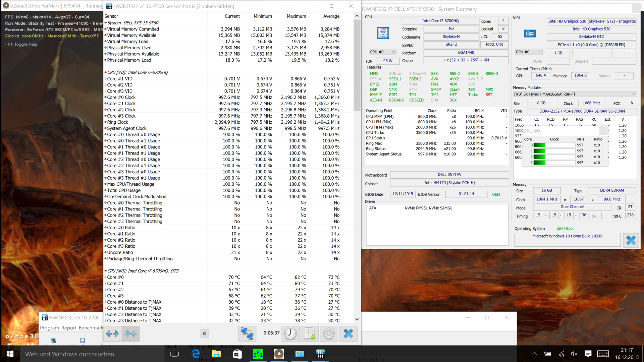Image resolution: width=644 pixels, height=362 pixels.
Task: Reset the elapsed time clock icon
Action: click(x=290, y=334)
